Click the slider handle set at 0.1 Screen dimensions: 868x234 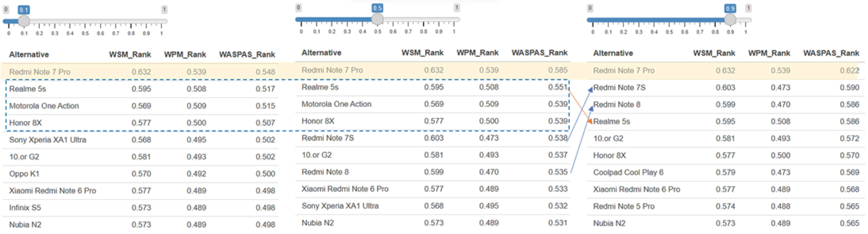[24, 21]
